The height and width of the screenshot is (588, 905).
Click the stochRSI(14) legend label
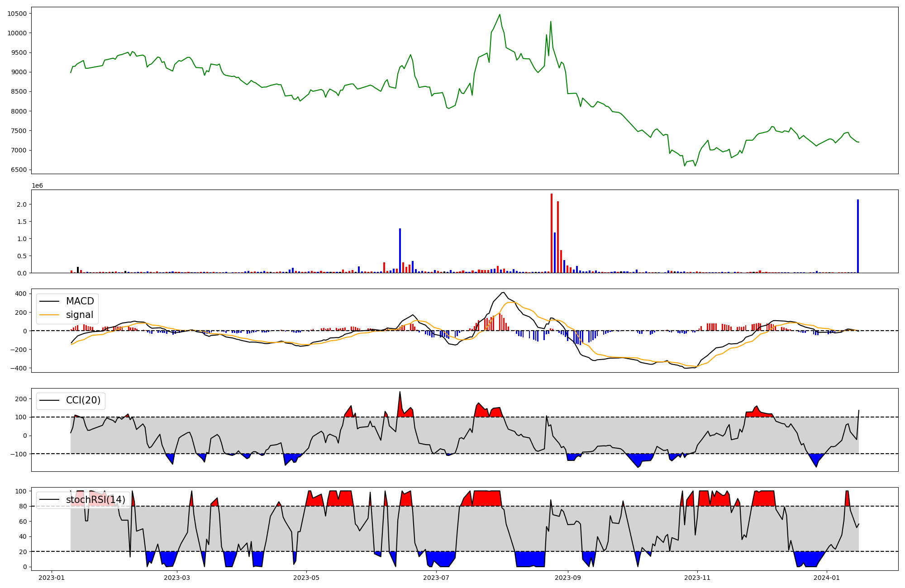click(95, 500)
